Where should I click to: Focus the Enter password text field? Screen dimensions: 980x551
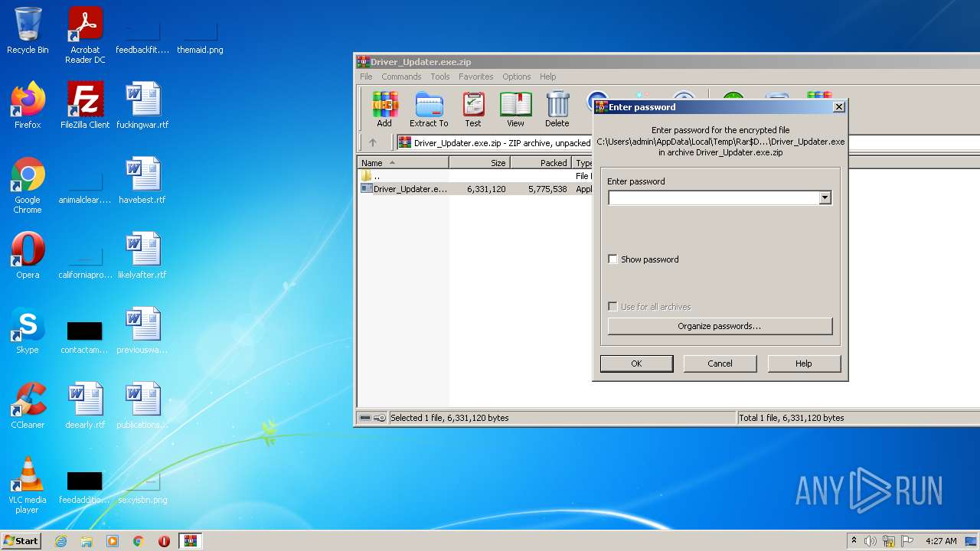click(714, 197)
